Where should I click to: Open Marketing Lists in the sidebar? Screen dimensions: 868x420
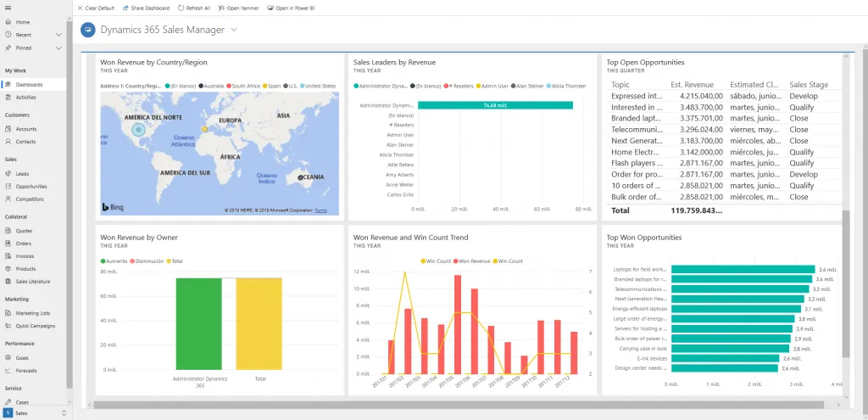[x=34, y=313]
